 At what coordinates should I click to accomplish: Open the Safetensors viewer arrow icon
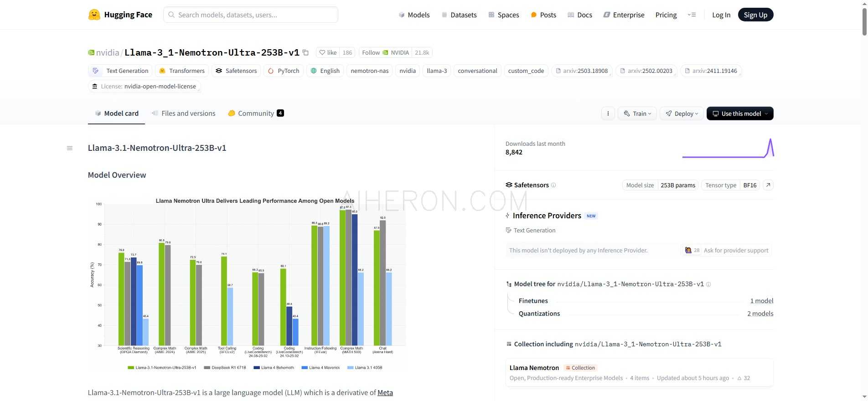click(x=768, y=185)
